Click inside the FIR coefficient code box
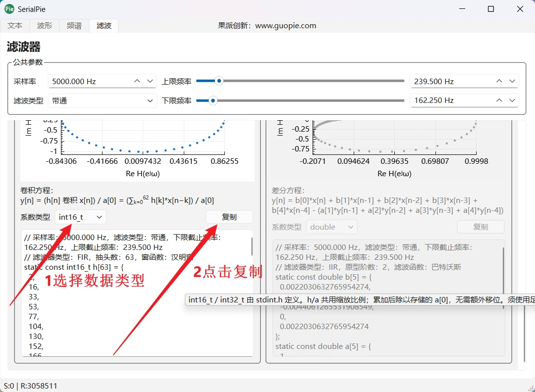 (x=137, y=293)
